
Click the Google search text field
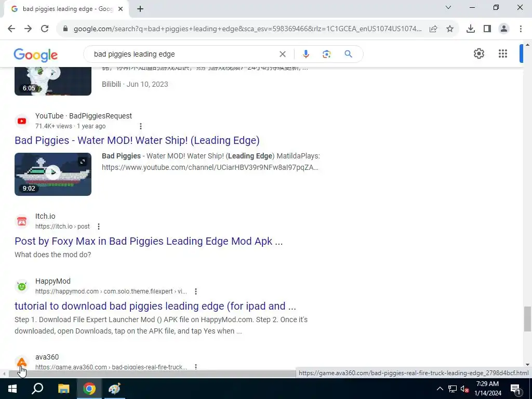[183, 54]
